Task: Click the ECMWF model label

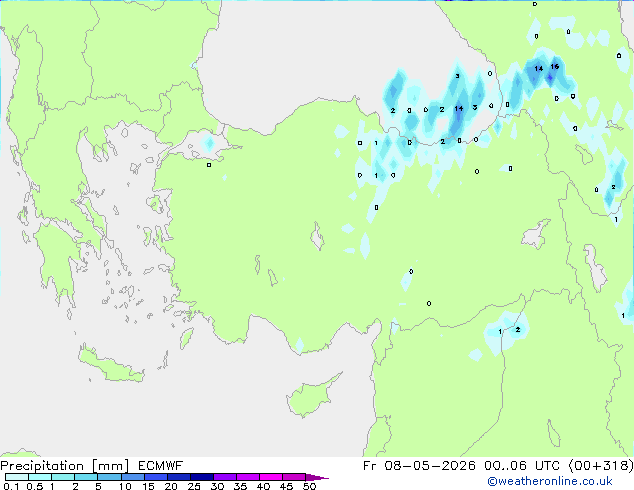Action: [x=161, y=466]
